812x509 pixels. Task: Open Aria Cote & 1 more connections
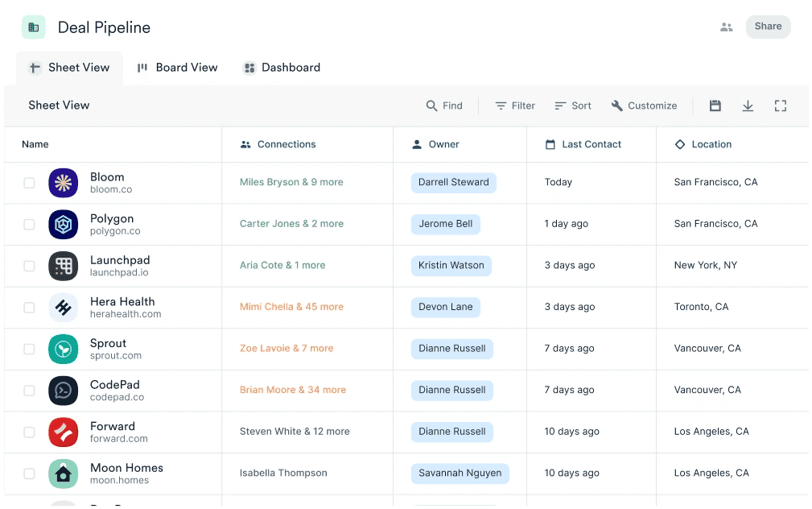click(282, 266)
